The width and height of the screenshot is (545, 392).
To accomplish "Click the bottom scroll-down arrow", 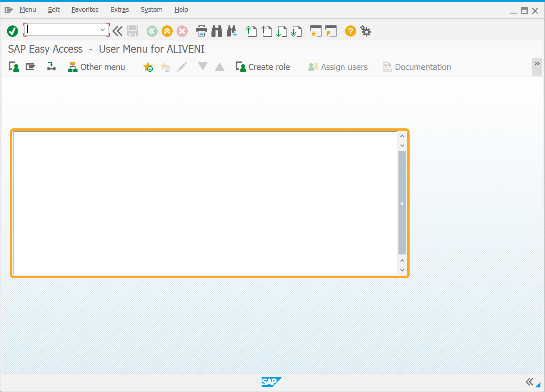I will pyautogui.click(x=402, y=270).
